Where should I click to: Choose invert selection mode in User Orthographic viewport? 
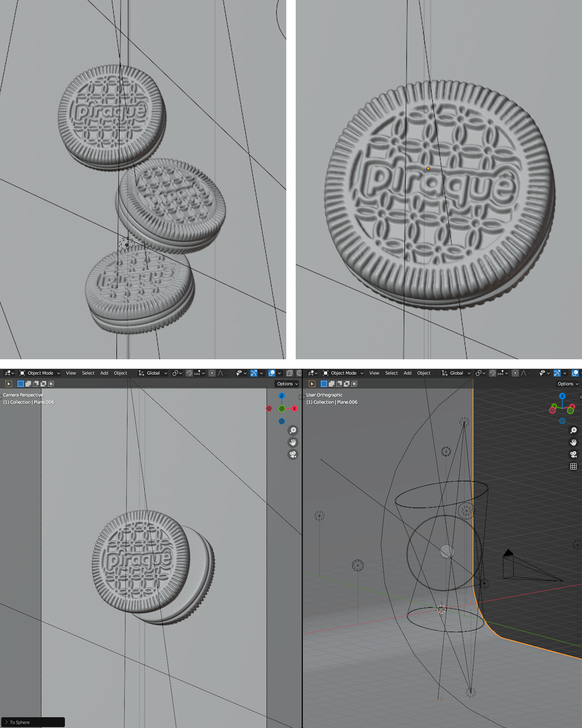347,384
